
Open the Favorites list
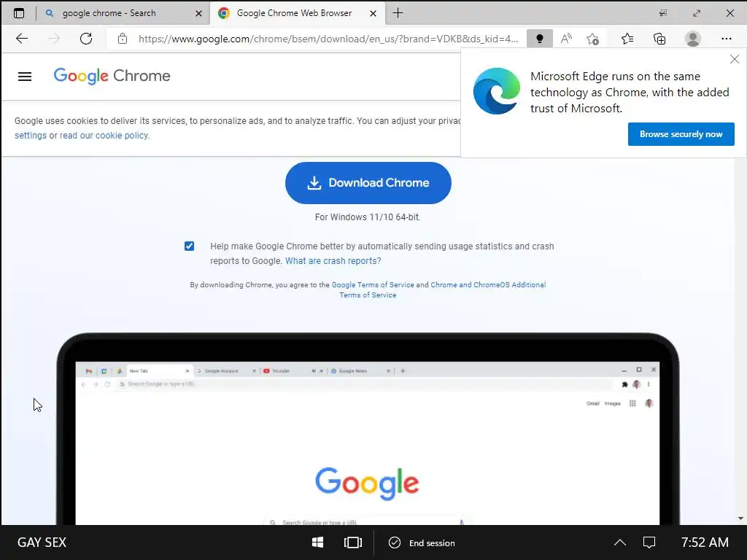627,39
